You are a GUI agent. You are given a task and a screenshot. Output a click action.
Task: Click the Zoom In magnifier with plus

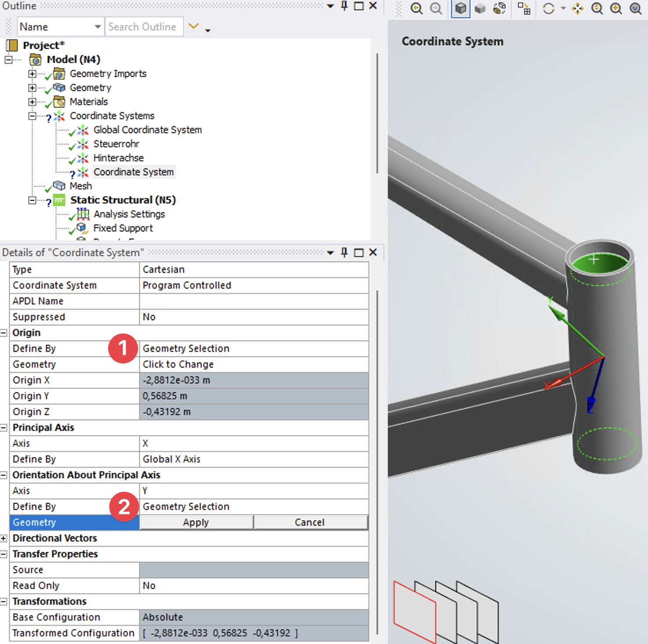point(616,8)
